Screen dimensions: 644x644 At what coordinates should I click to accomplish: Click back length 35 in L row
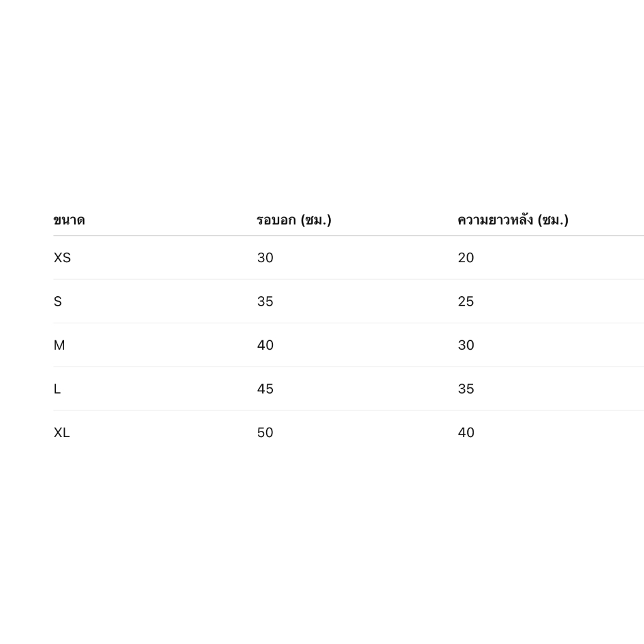pyautogui.click(x=466, y=389)
